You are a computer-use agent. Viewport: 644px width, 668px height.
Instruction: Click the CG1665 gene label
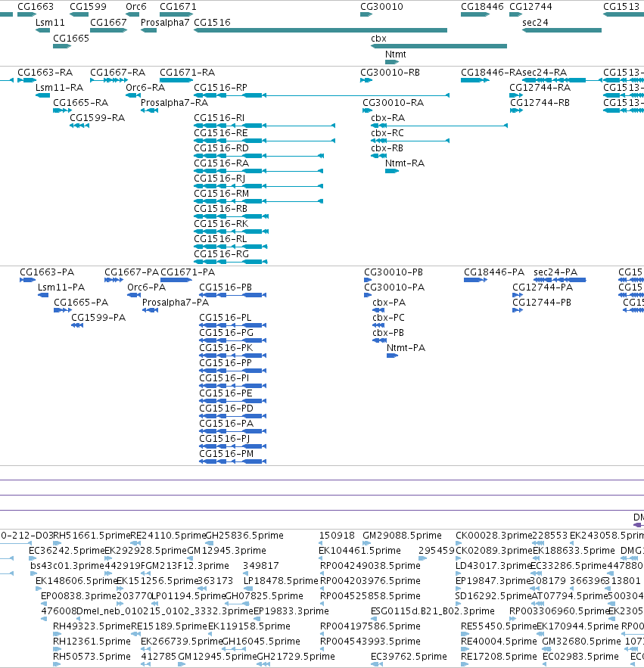click(x=70, y=39)
